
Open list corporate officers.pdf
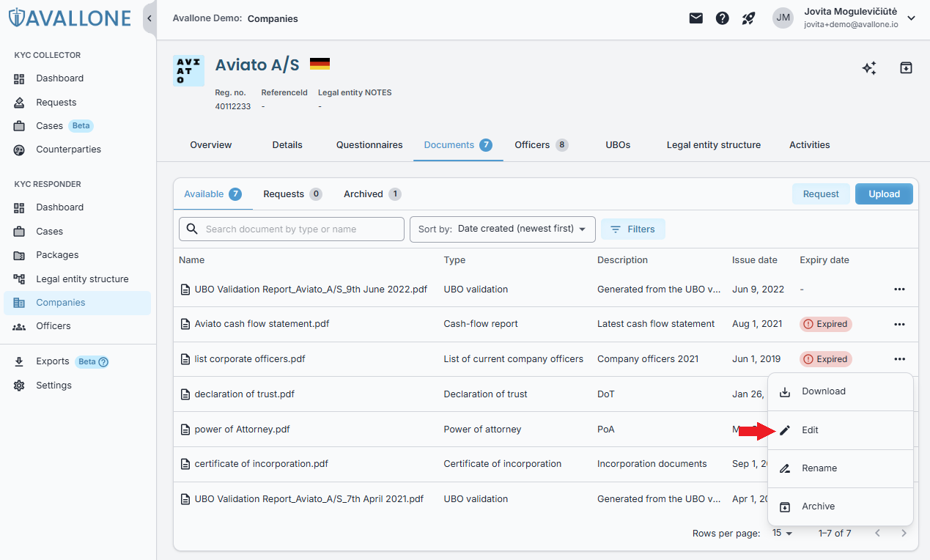pyautogui.click(x=250, y=359)
